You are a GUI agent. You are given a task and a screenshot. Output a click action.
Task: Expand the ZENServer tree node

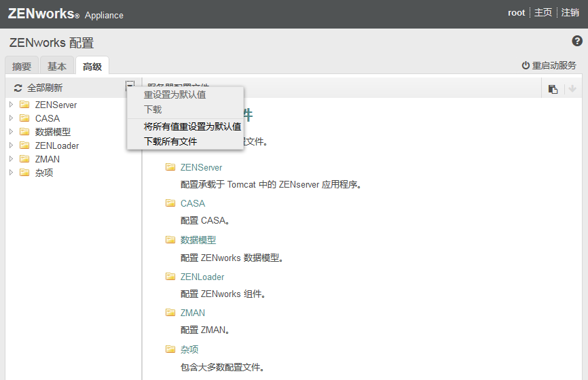(12, 105)
